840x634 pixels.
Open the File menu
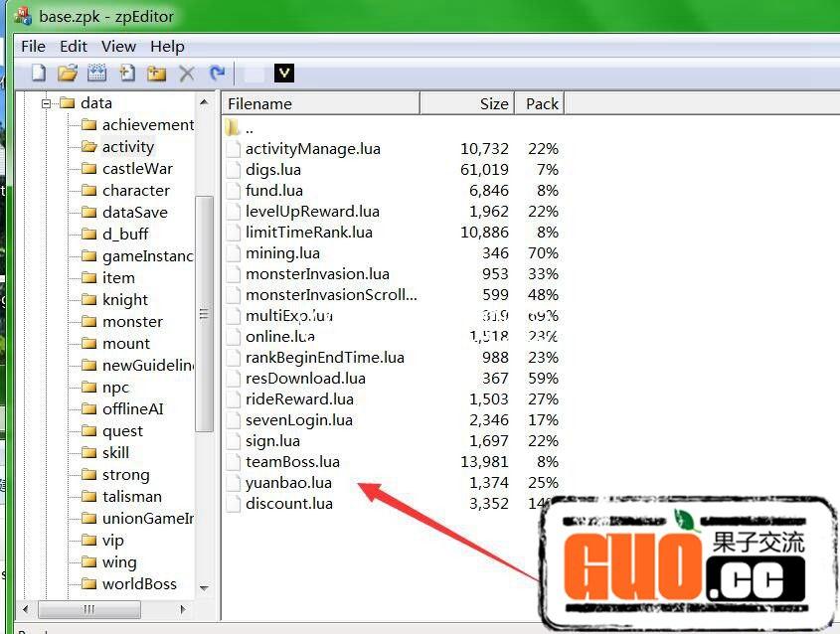point(33,46)
